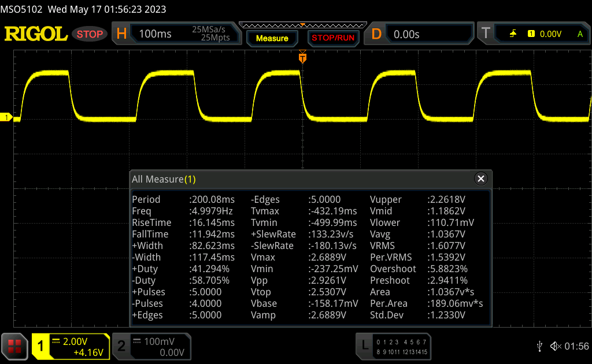Select the Std.Dev 1.2330V measurement
Image resolution: width=592 pixels, height=364 pixels.
(417, 315)
